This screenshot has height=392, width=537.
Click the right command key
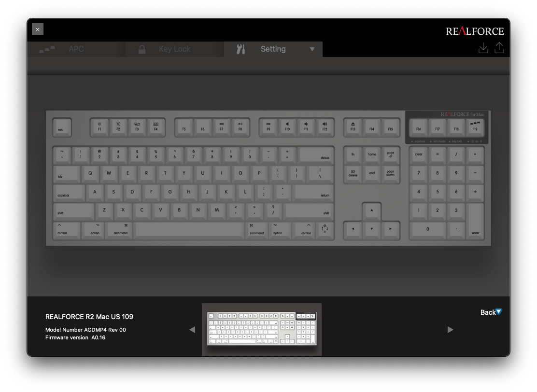[257, 229]
